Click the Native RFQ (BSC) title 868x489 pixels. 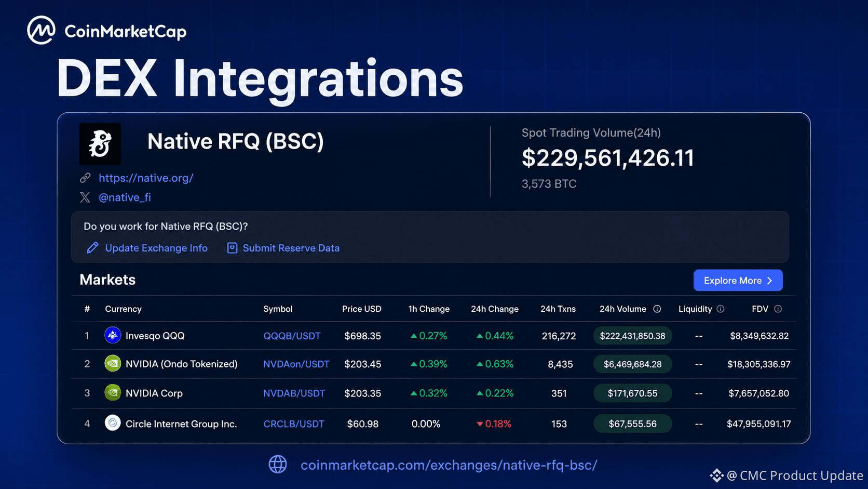coord(236,141)
